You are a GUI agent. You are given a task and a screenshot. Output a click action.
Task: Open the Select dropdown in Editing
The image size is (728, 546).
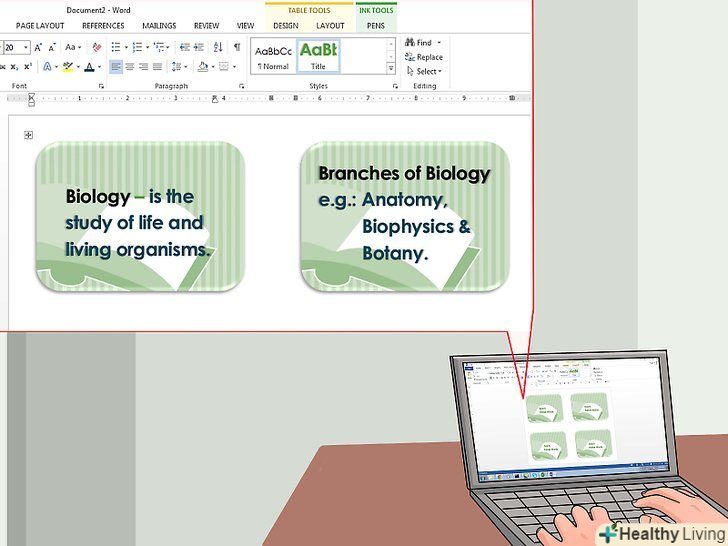point(424,72)
